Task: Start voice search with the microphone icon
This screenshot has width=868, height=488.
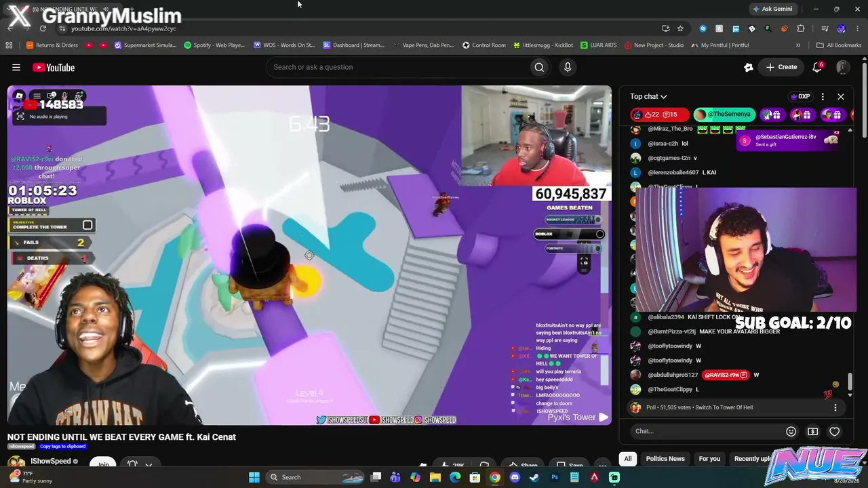Action: [x=568, y=67]
